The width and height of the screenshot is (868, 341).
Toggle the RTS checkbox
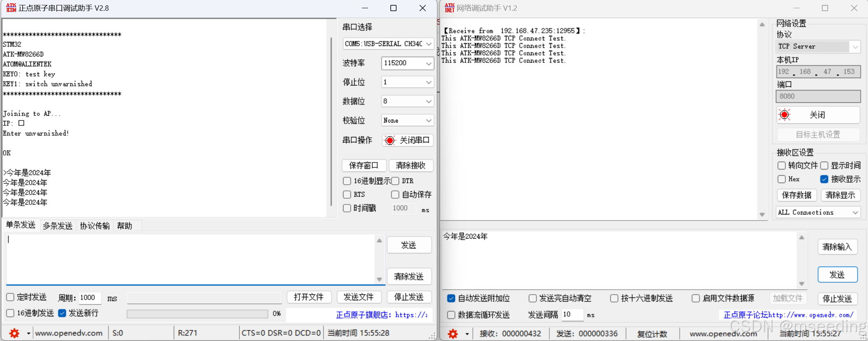[347, 195]
